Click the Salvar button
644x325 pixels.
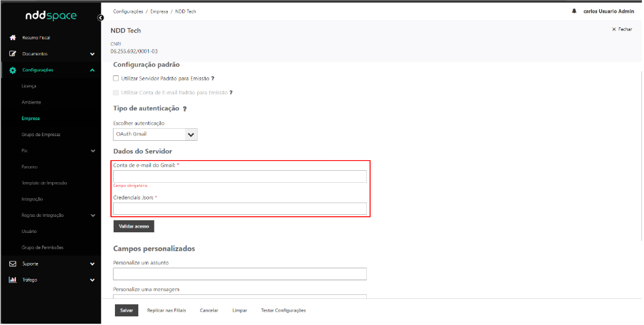(126, 310)
